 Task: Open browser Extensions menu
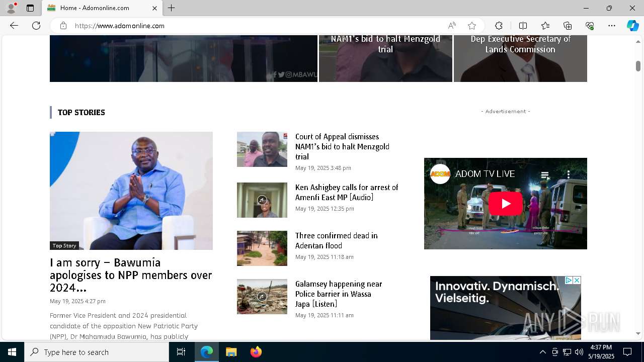point(499,26)
